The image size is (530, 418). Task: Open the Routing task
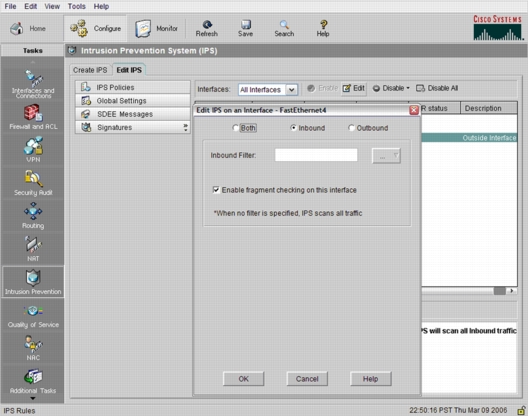pyautogui.click(x=33, y=216)
